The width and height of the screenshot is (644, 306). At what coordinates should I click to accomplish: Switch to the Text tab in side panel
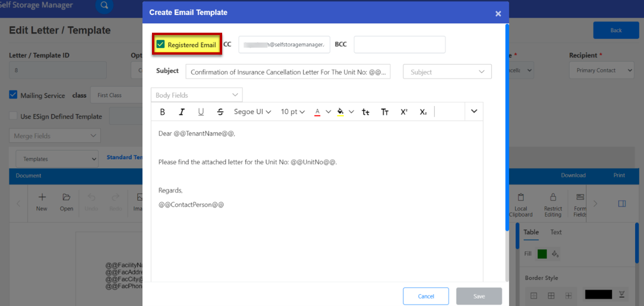tap(556, 232)
